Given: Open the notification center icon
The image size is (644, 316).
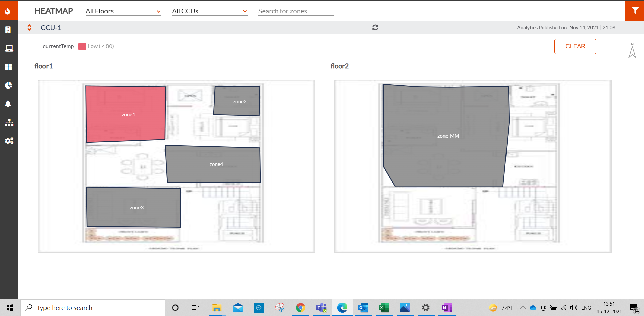Looking at the screenshot, I should click(x=635, y=308).
